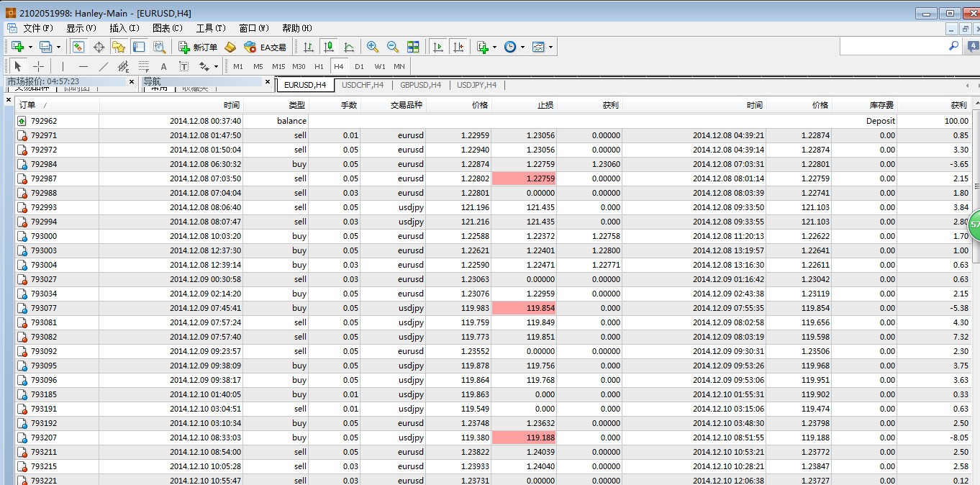980x485 pixels.
Task: Click the New Chart toolbar icon
Action: (17, 47)
